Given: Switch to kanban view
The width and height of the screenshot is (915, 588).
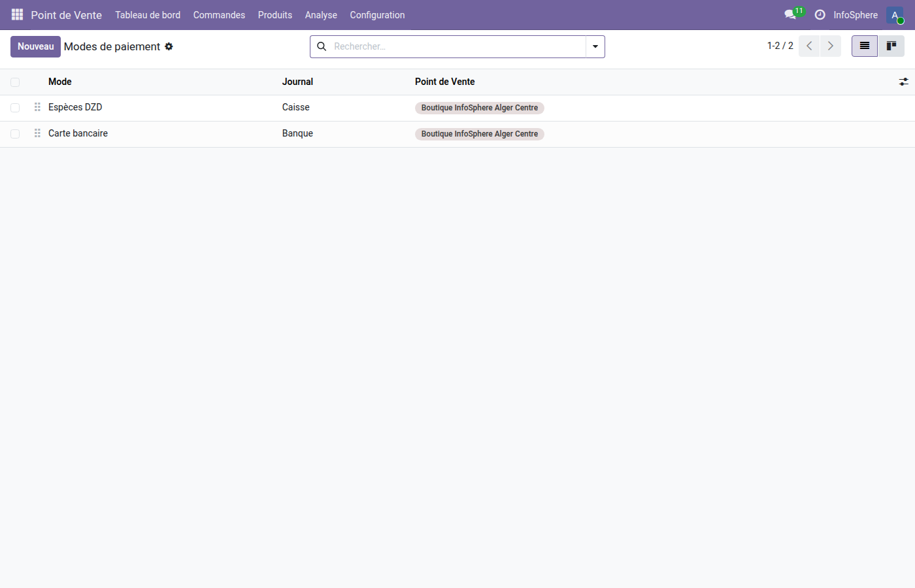Looking at the screenshot, I should pyautogui.click(x=891, y=46).
